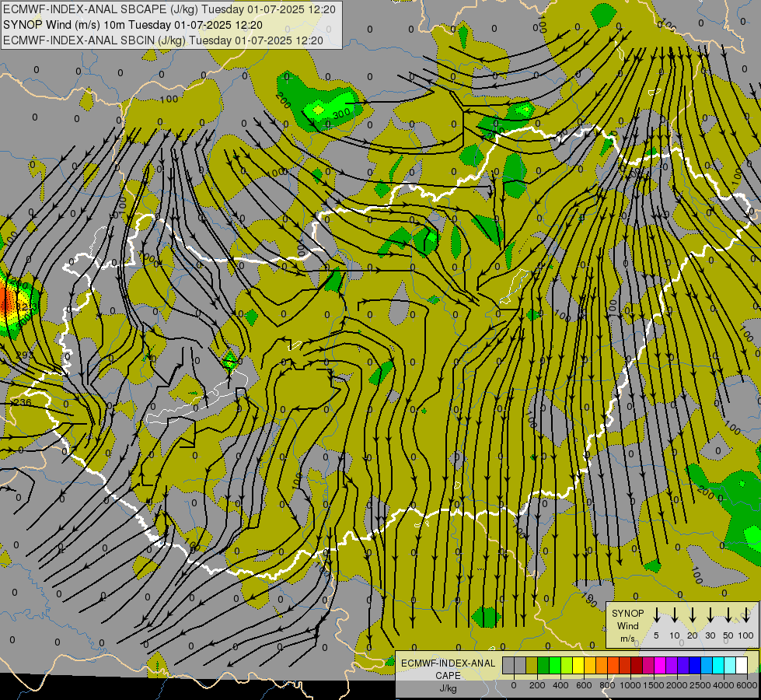
Task: Pick the orange-red CAPE legend swatch
Action: click(613, 665)
